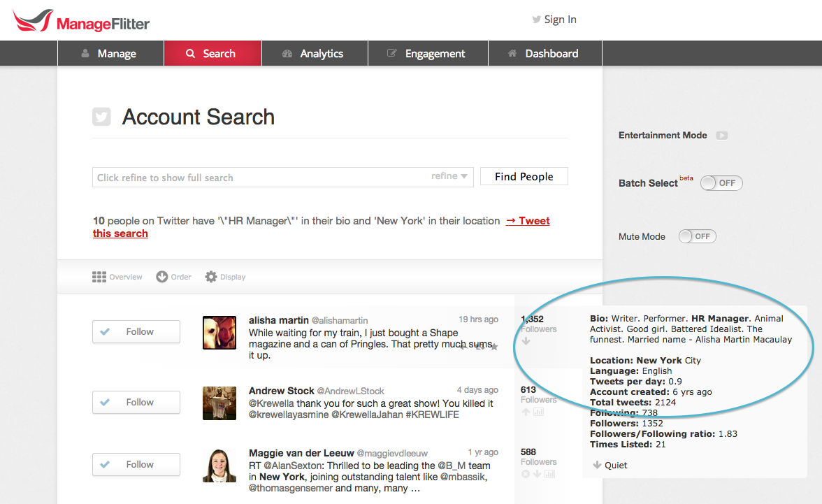Expand the refine search dropdown
This screenshot has height=504, width=822.
coord(449,176)
